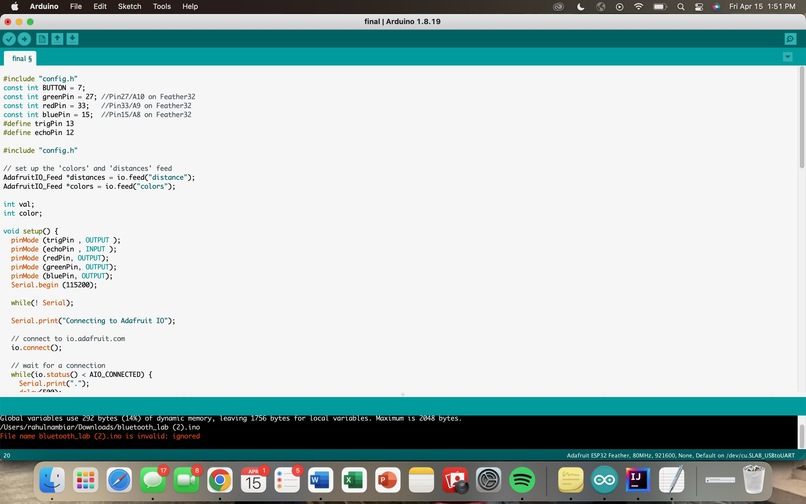Click the 'Serial.begin (115200);' line
Image resolution: width=806 pixels, height=504 pixels.
[x=54, y=285]
